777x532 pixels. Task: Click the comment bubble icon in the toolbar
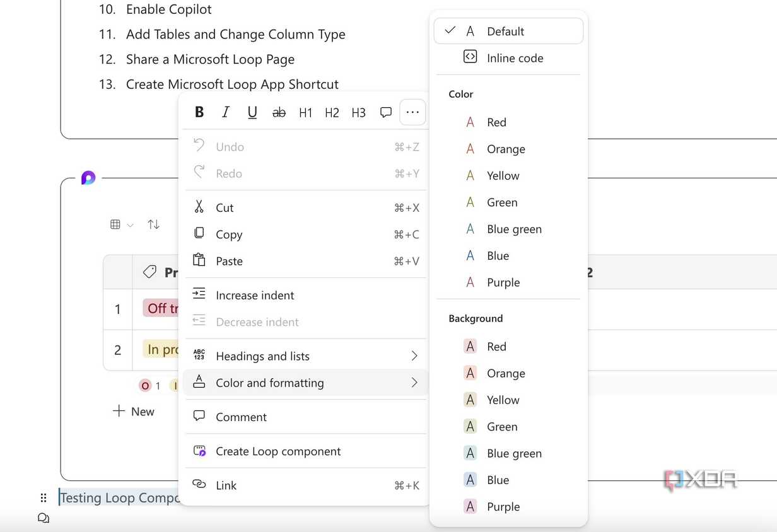click(386, 112)
